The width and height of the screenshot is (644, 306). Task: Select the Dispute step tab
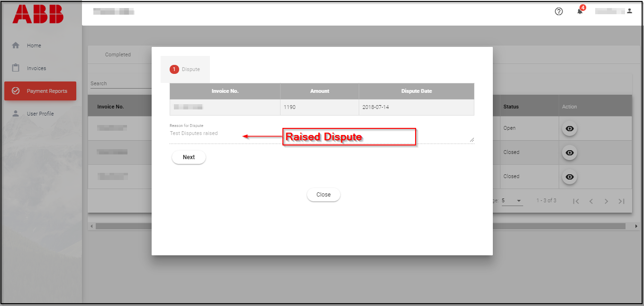pyautogui.click(x=185, y=69)
